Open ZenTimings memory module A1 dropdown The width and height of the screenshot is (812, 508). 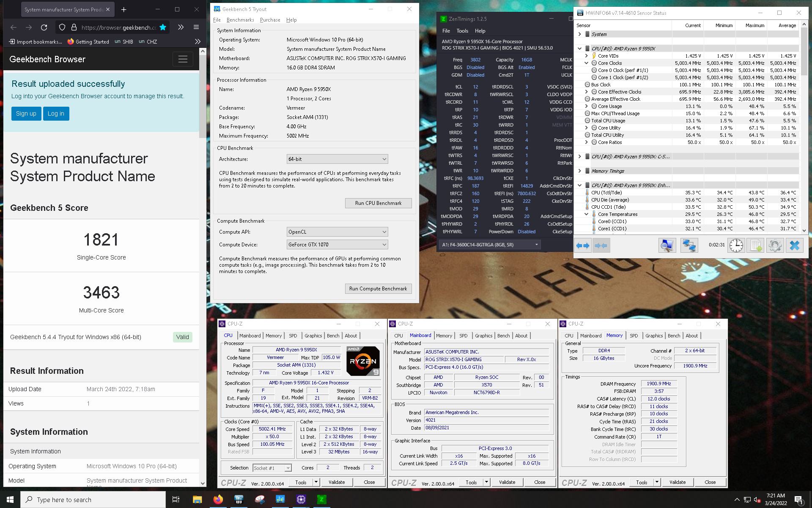(490, 245)
